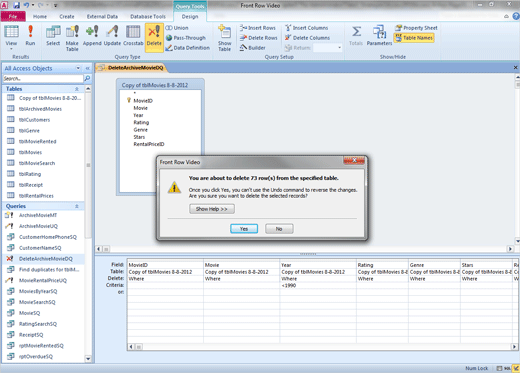This screenshot has height=373, width=520.
Task: Open the Database Tools ribbon tab
Action: (148, 16)
